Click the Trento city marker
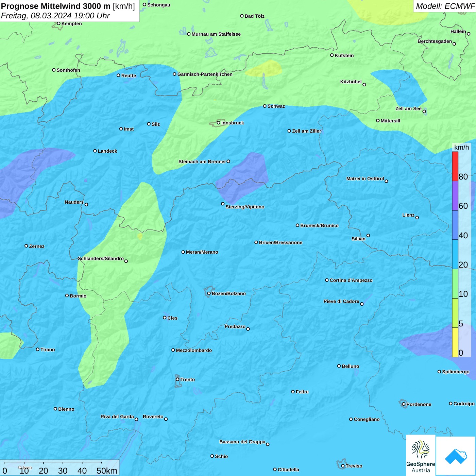This screenshot has height=476, width=476. click(x=177, y=379)
